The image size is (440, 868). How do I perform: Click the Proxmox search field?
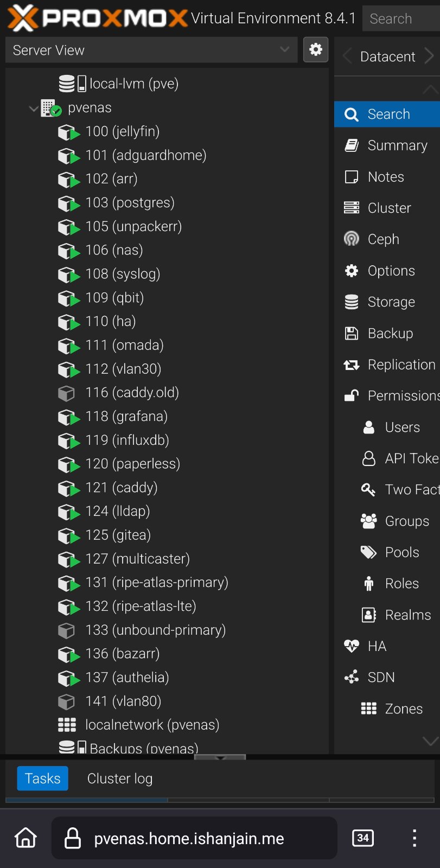coord(400,18)
